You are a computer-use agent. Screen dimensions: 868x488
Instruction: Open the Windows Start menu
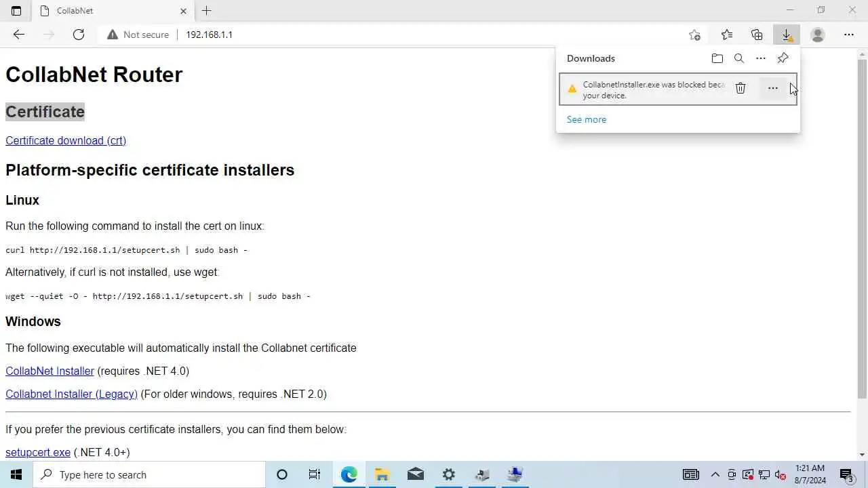(16, 474)
